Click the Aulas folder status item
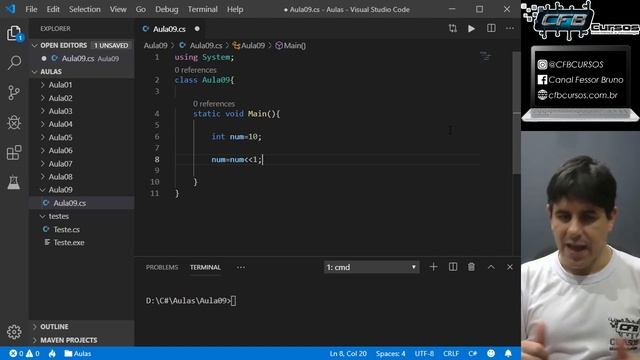640x360 pixels. (78, 353)
